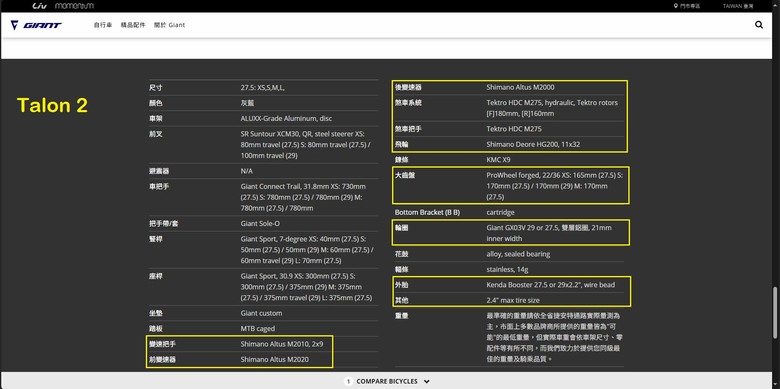Open the 門市專區 store locator link

pos(687,6)
